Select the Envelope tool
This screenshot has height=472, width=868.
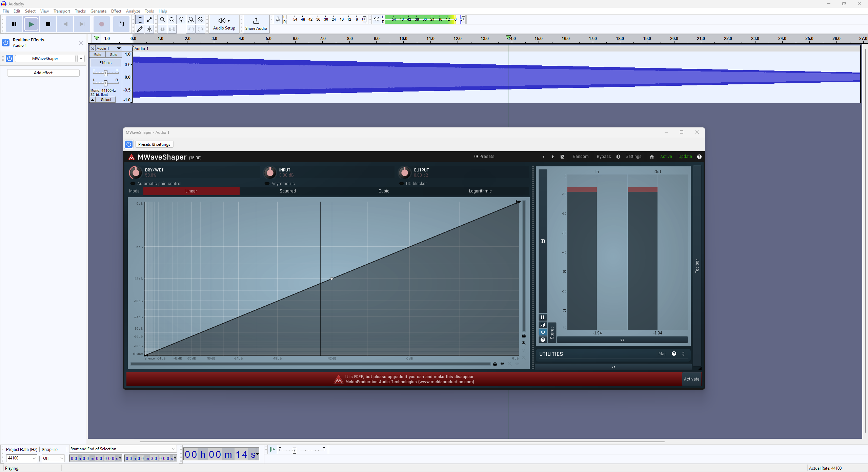(149, 20)
